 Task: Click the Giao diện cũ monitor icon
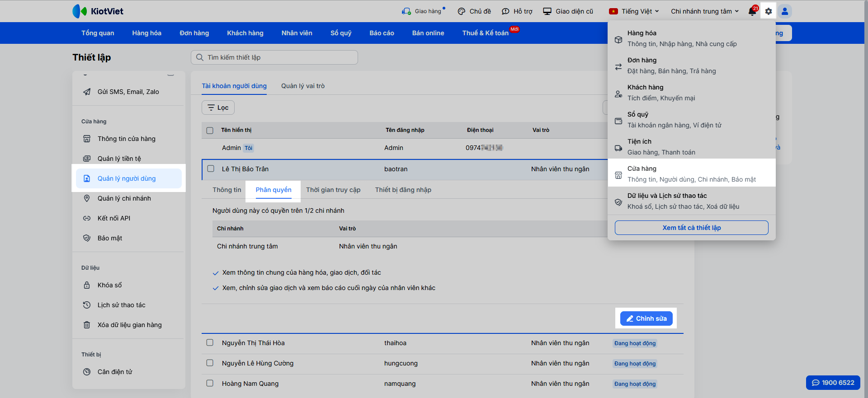pyautogui.click(x=547, y=11)
